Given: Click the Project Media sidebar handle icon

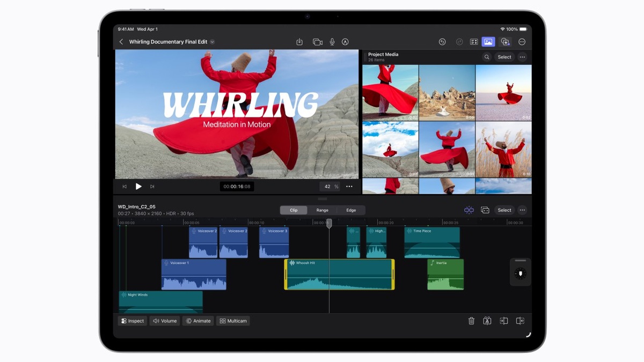Looking at the screenshot, I should [365, 57].
